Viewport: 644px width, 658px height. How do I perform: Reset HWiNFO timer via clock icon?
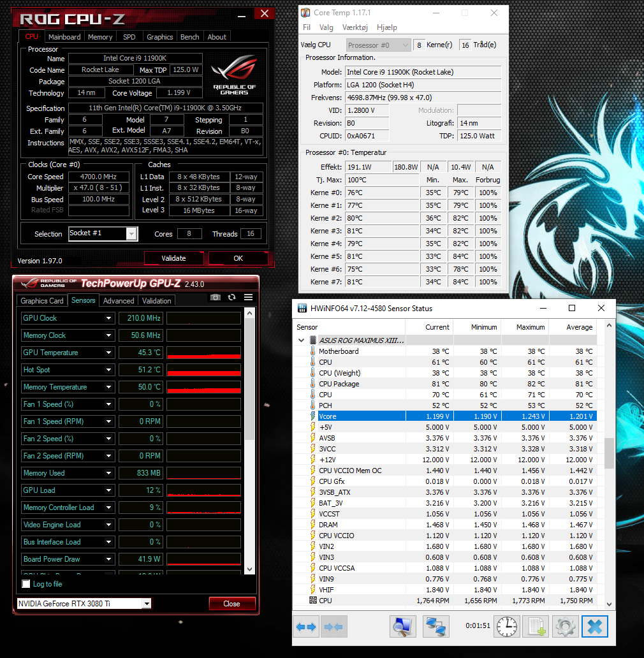[507, 627]
